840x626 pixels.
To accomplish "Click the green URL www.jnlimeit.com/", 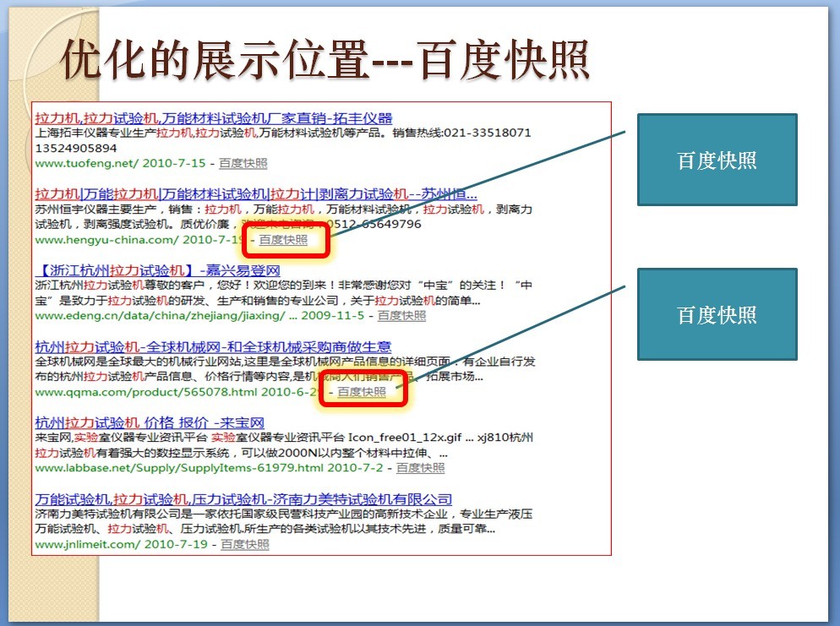I will click(88, 545).
